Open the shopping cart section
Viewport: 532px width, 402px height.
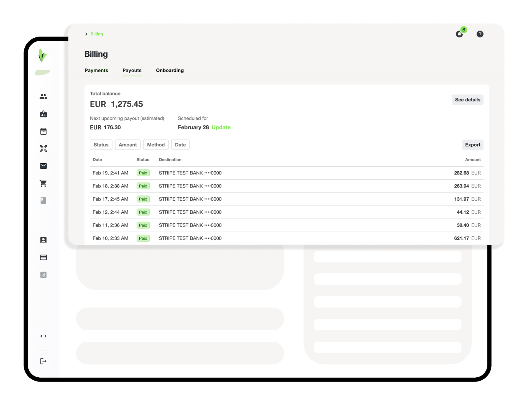[43, 183]
